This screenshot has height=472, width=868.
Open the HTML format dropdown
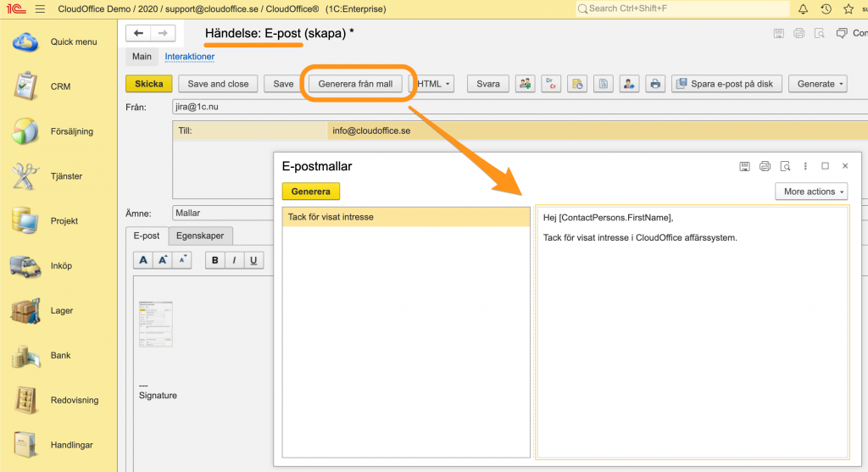(x=433, y=84)
